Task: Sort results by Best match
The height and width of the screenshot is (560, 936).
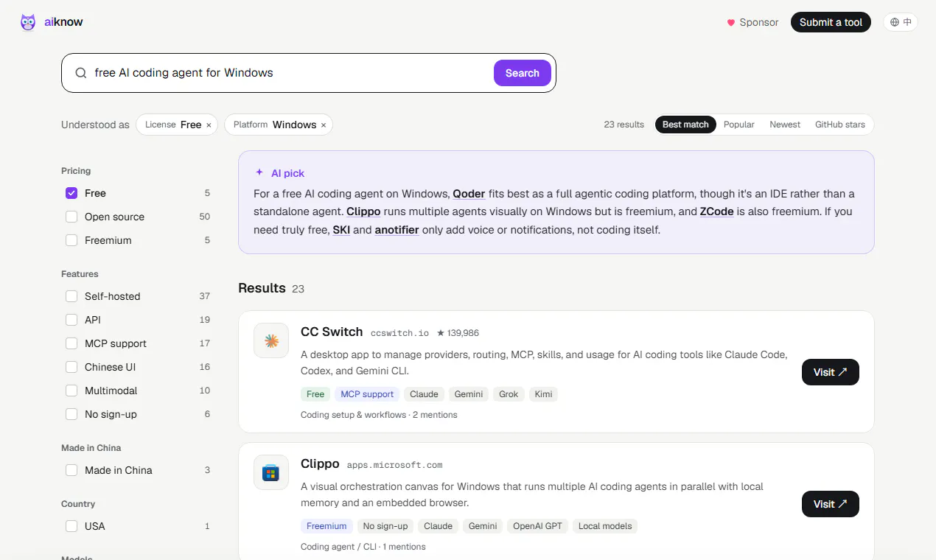Action: click(x=685, y=125)
